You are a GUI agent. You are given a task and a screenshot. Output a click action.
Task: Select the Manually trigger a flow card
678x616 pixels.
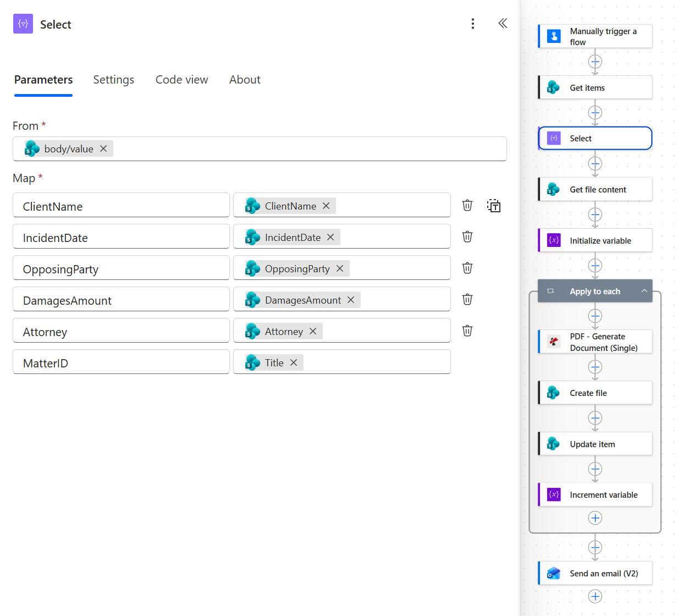pyautogui.click(x=595, y=36)
